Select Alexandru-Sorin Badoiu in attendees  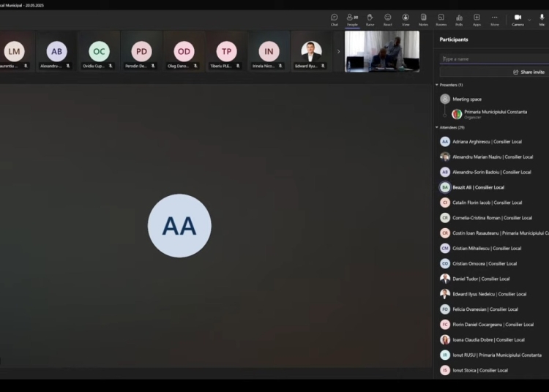(491, 172)
